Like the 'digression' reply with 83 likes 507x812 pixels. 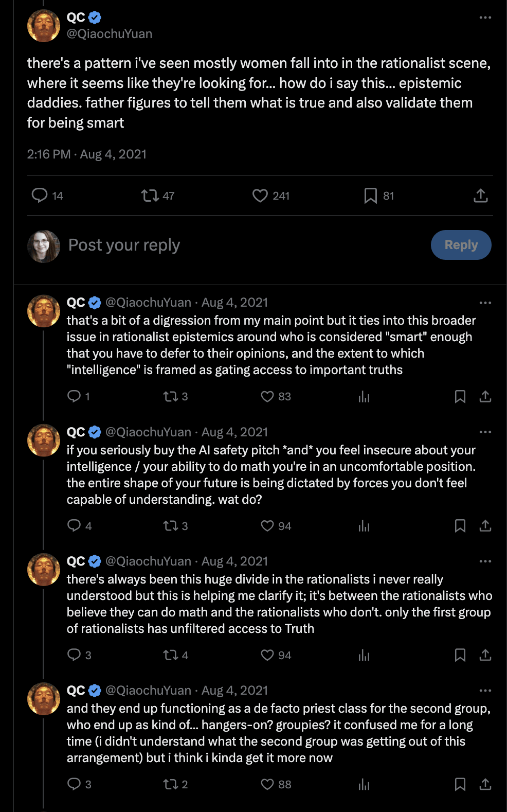point(267,396)
